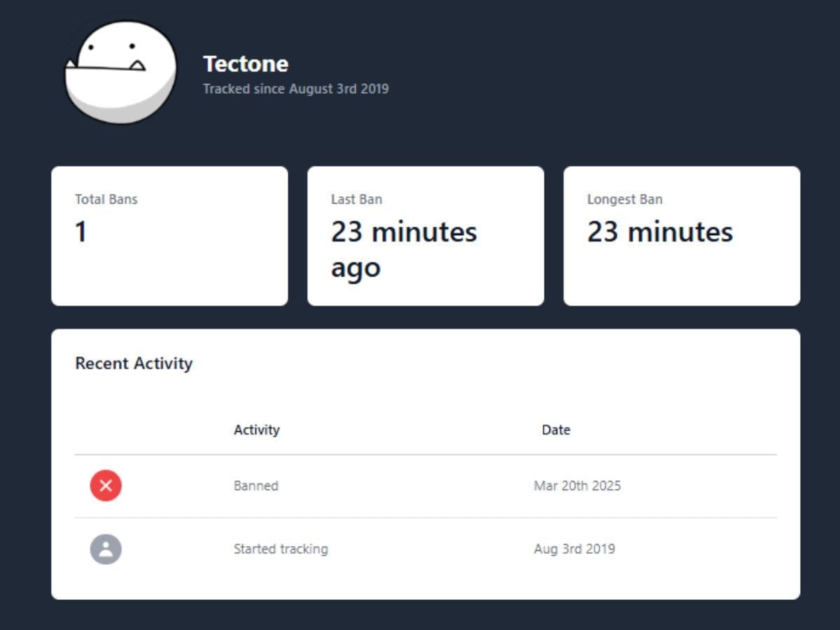Click the Last Ban stat card
Viewport: 840px width, 630px height.
[426, 234]
